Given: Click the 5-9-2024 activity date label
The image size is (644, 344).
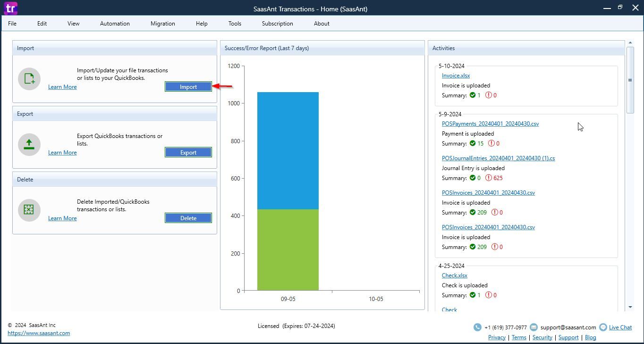Looking at the screenshot, I should pos(450,114).
